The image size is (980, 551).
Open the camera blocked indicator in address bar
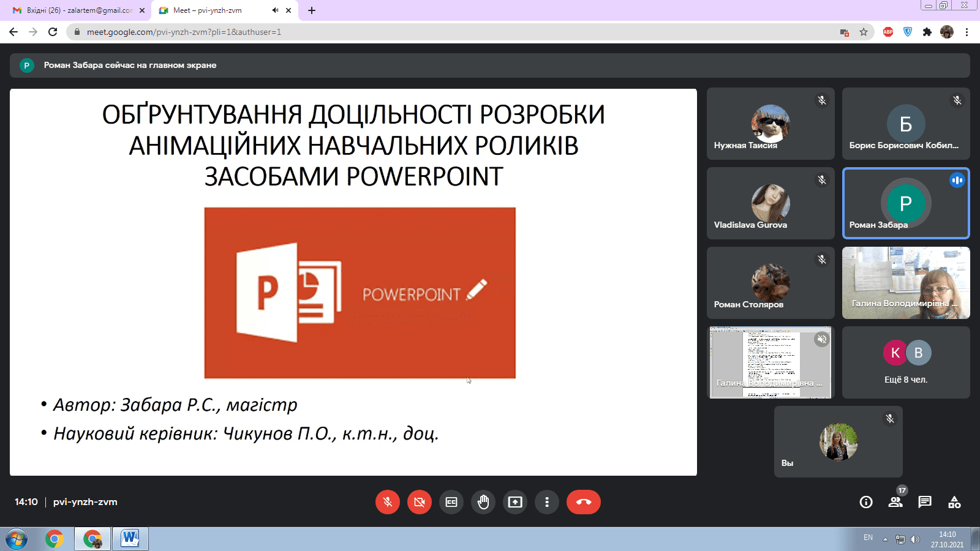point(844,32)
